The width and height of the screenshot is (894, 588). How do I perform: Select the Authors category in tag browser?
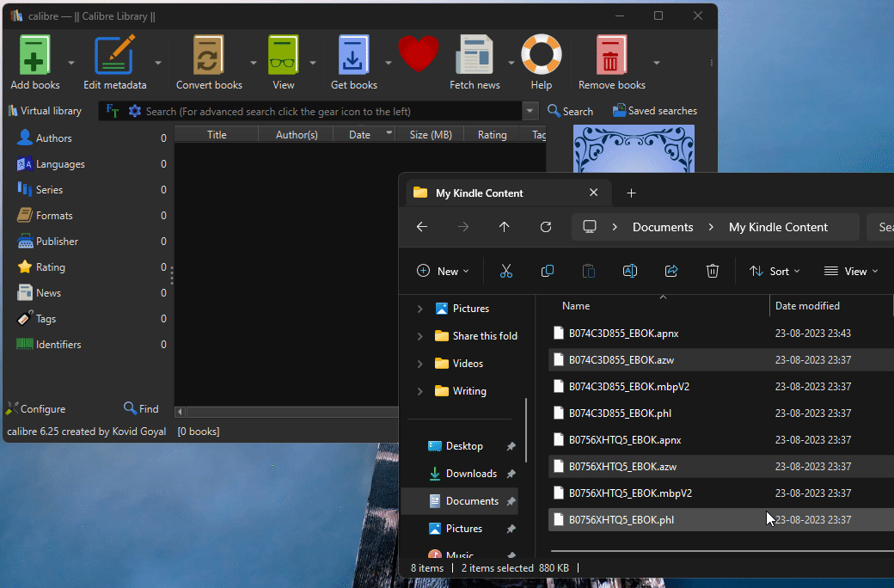tap(53, 138)
